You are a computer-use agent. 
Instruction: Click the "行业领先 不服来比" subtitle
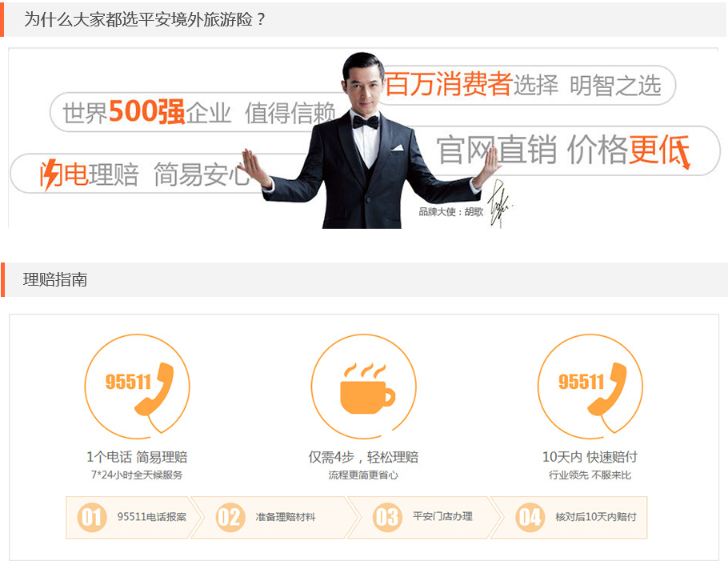click(x=590, y=475)
